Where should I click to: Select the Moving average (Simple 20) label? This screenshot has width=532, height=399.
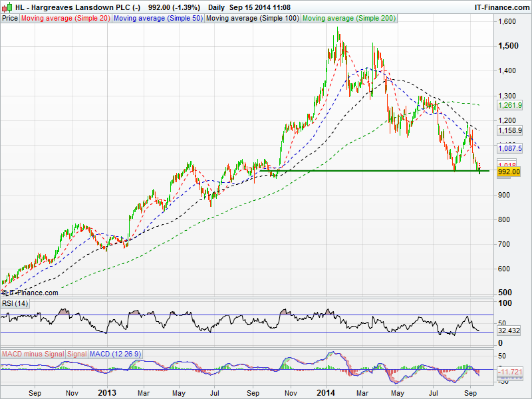(x=65, y=19)
